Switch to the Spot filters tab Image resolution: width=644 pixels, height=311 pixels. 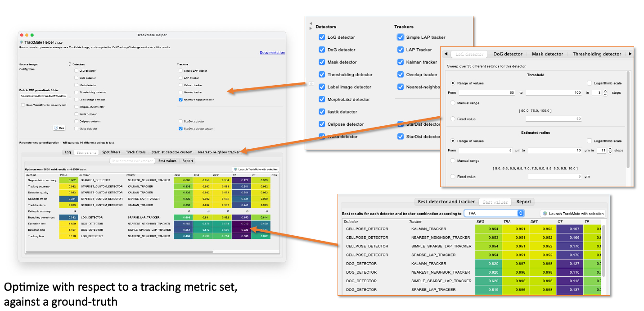tap(111, 152)
